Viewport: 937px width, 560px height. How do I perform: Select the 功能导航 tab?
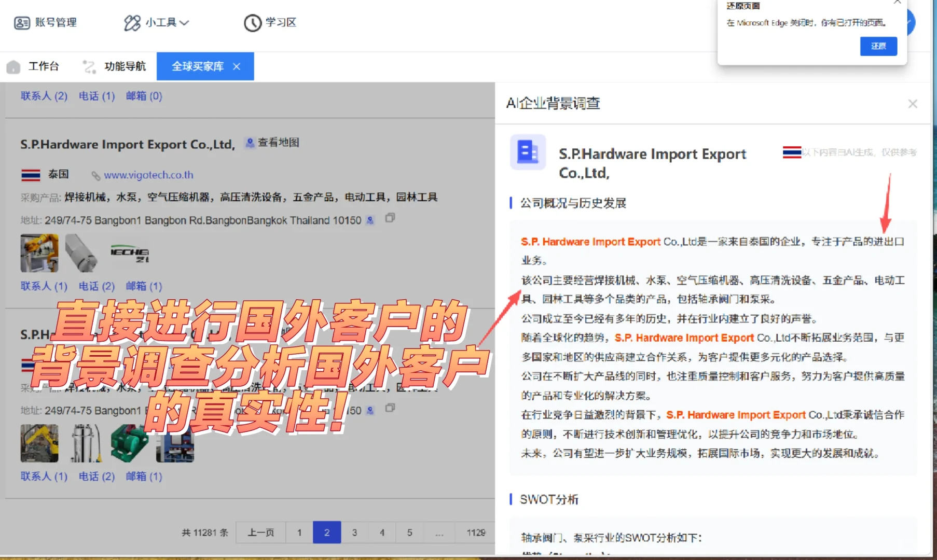[x=125, y=66]
